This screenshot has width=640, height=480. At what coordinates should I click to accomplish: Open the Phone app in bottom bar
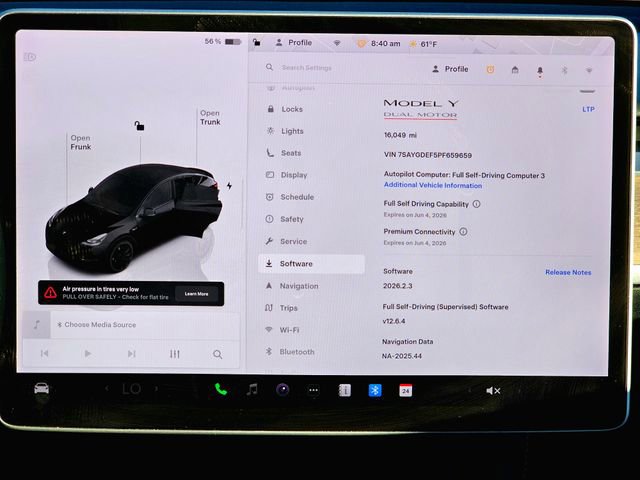point(221,389)
